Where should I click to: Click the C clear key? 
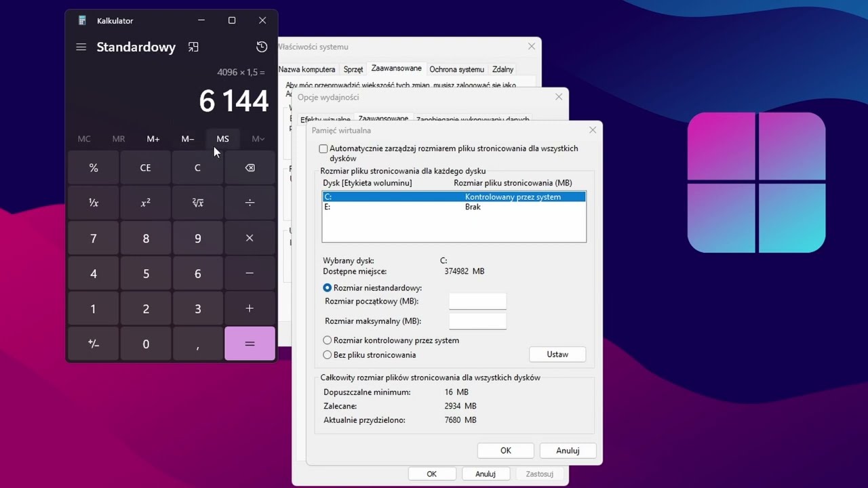click(197, 167)
